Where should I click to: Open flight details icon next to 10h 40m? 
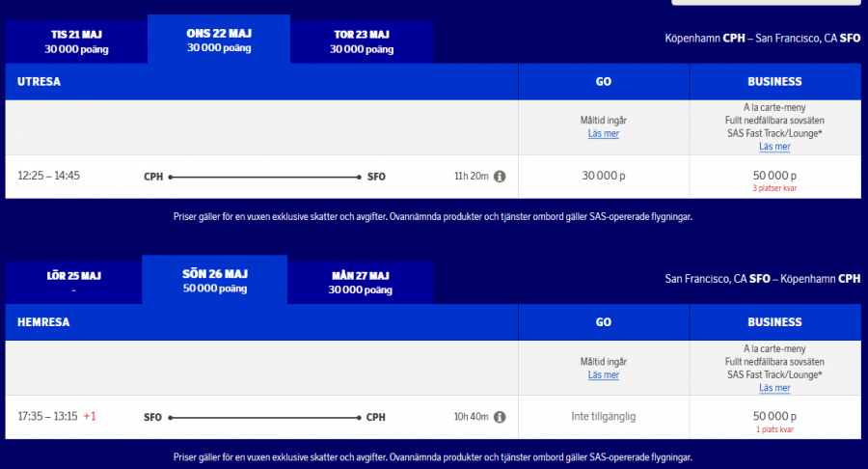(x=501, y=417)
